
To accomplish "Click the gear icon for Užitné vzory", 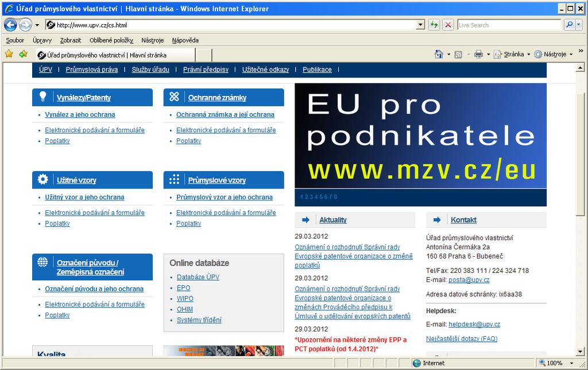I will point(42,179).
